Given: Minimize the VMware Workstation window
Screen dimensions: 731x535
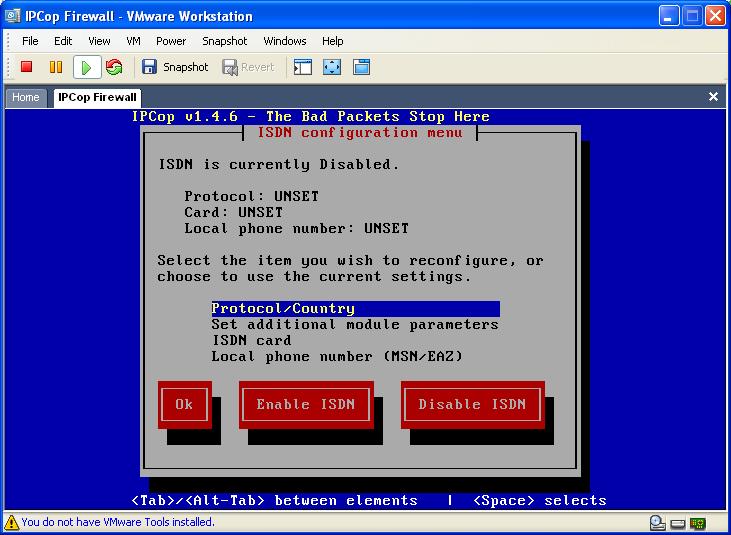Looking at the screenshot, I should point(669,16).
